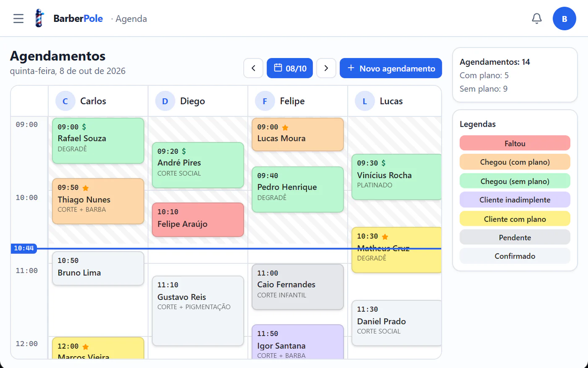Open Caio Fernandes's 11:00 appointment

point(298,287)
